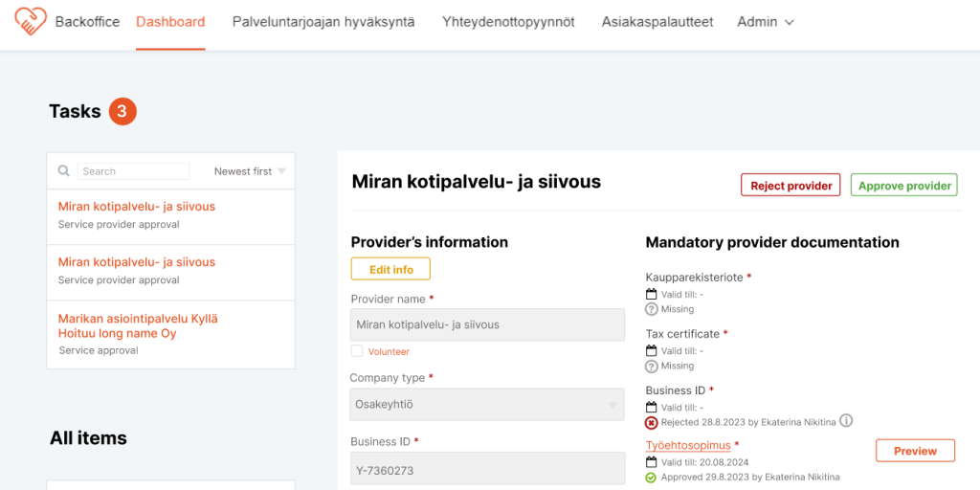Click the calendar icon under Tax certificate
980x490 pixels.
pyautogui.click(x=652, y=351)
